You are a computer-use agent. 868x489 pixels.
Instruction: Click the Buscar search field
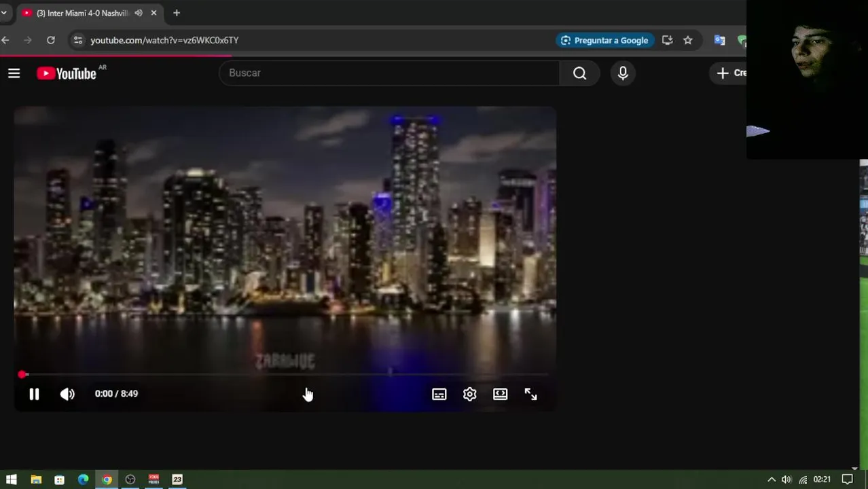[388, 73]
